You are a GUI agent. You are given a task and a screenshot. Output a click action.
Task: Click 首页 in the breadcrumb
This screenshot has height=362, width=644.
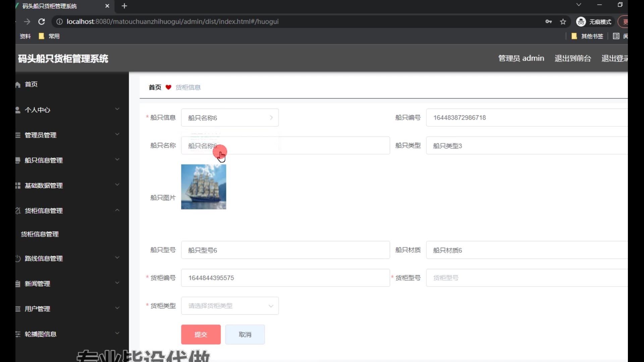tap(155, 87)
